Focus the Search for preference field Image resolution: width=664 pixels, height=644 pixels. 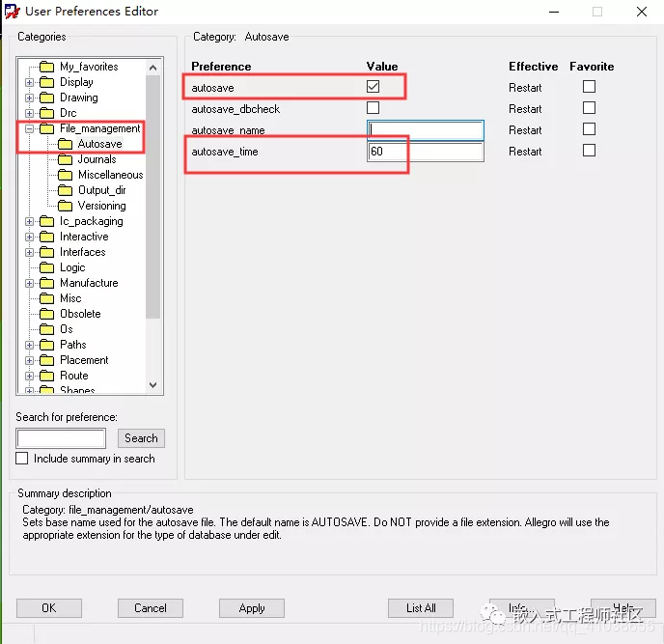click(x=61, y=438)
